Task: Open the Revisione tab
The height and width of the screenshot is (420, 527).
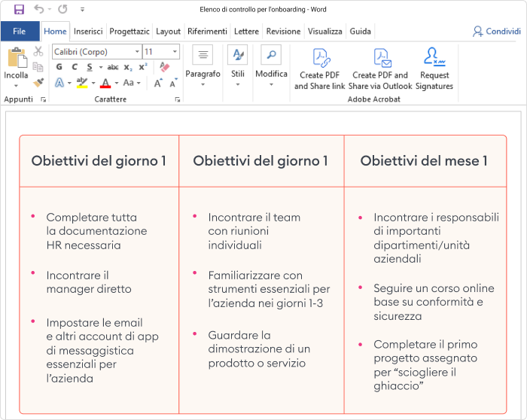Action: point(283,32)
